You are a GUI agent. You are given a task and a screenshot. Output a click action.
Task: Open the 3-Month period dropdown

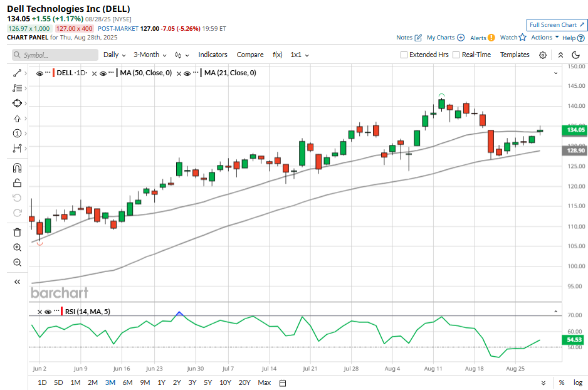tap(150, 55)
